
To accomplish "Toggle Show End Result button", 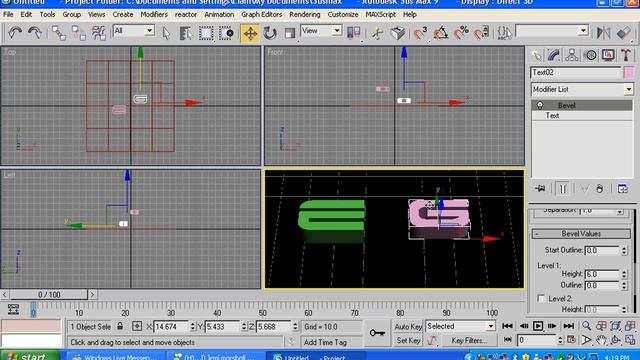I will coord(562,189).
